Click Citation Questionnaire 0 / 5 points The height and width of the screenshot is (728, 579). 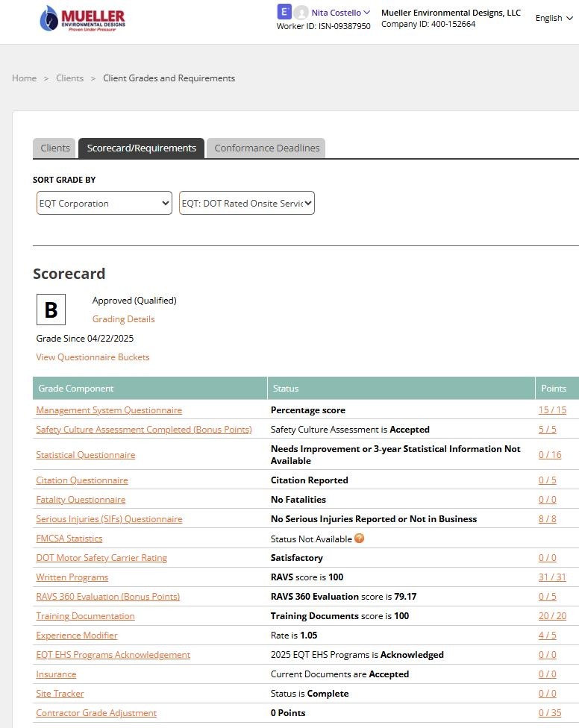548,480
